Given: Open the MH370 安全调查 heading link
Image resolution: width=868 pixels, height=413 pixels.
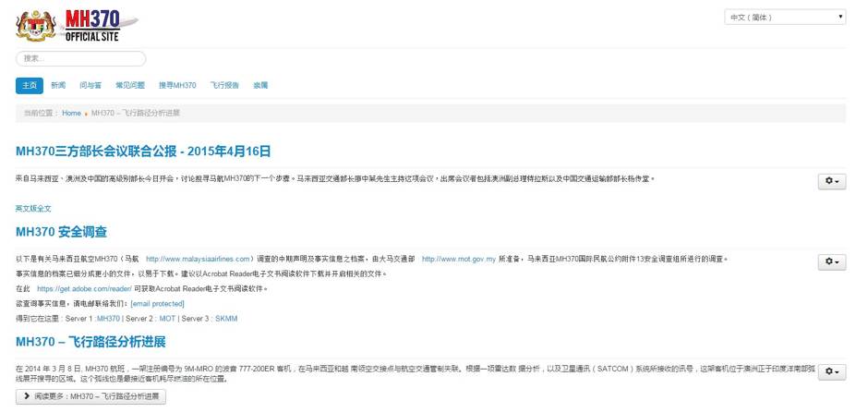Looking at the screenshot, I should click(61, 231).
